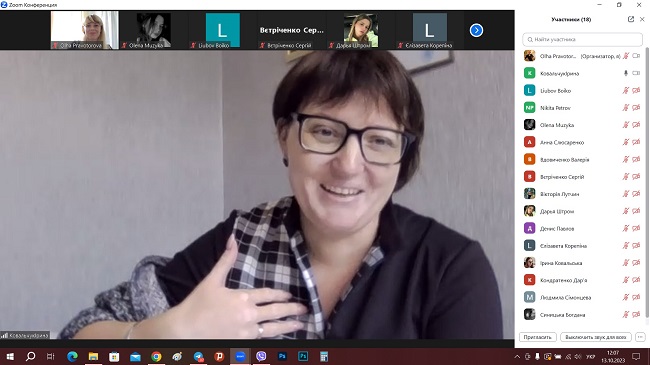Click the connection signal bars icon
This screenshot has width=650, height=365.
tap(5, 335)
